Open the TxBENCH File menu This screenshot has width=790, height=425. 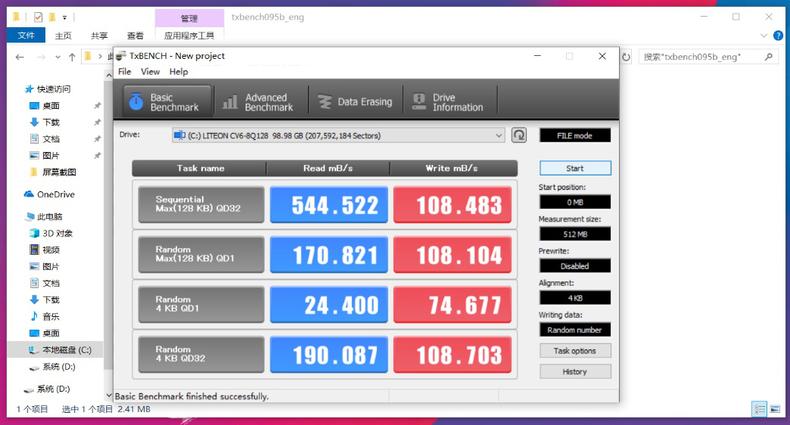click(124, 72)
